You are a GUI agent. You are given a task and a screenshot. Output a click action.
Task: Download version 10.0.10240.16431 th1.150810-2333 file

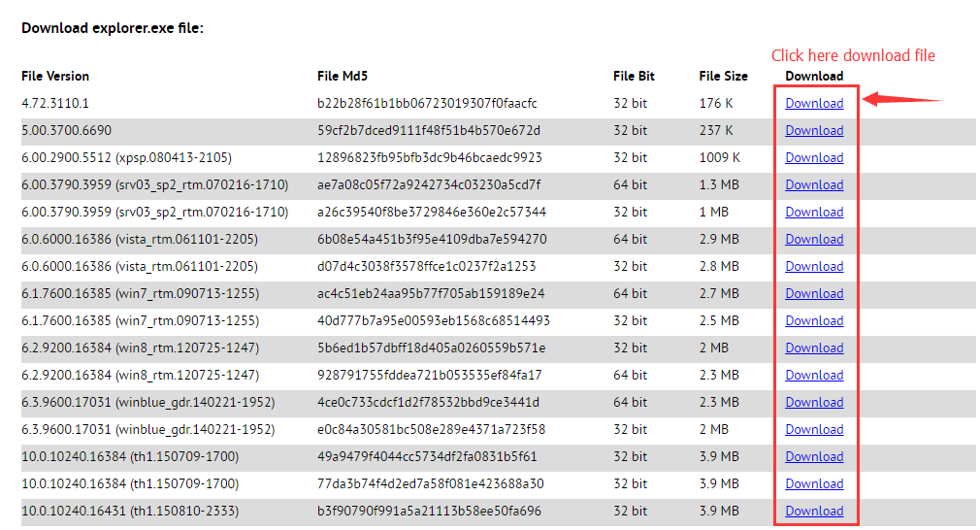(814, 511)
